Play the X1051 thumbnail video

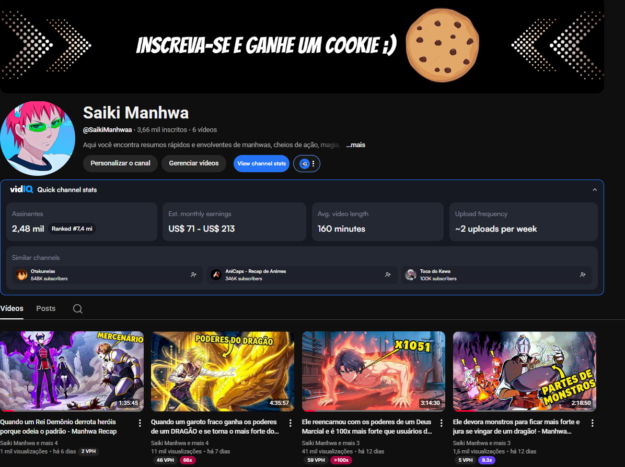[x=373, y=371]
